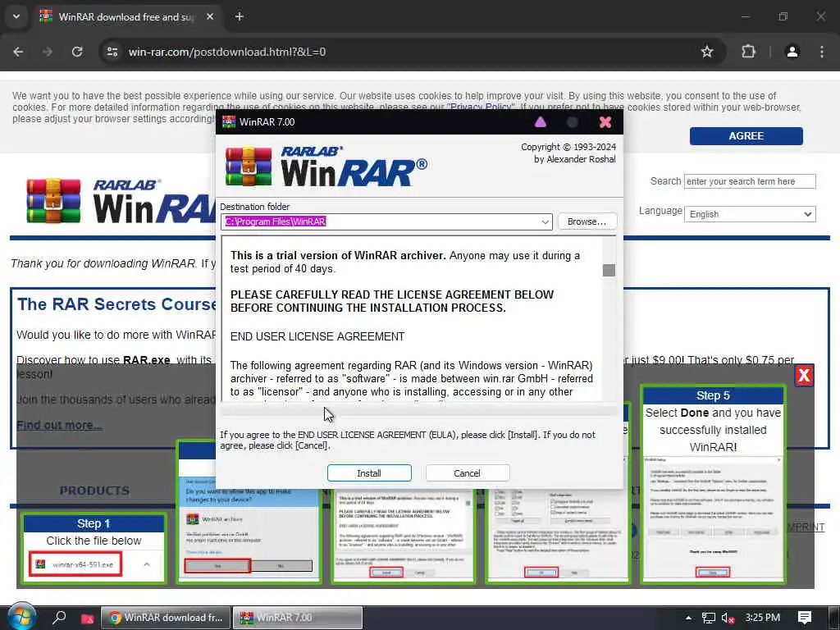840x630 pixels.
Task: Open taskbar search magnifier
Action: [59, 617]
